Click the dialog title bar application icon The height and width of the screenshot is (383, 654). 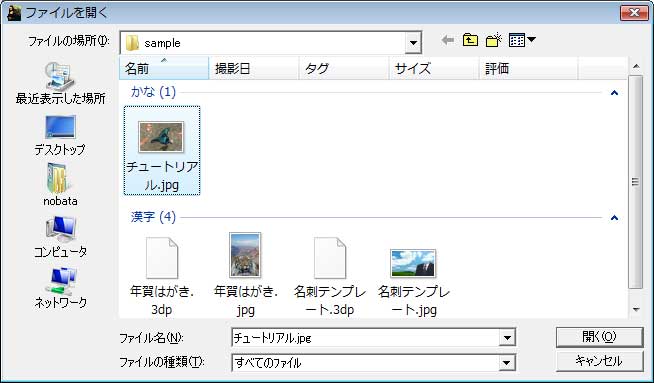(x=14, y=13)
